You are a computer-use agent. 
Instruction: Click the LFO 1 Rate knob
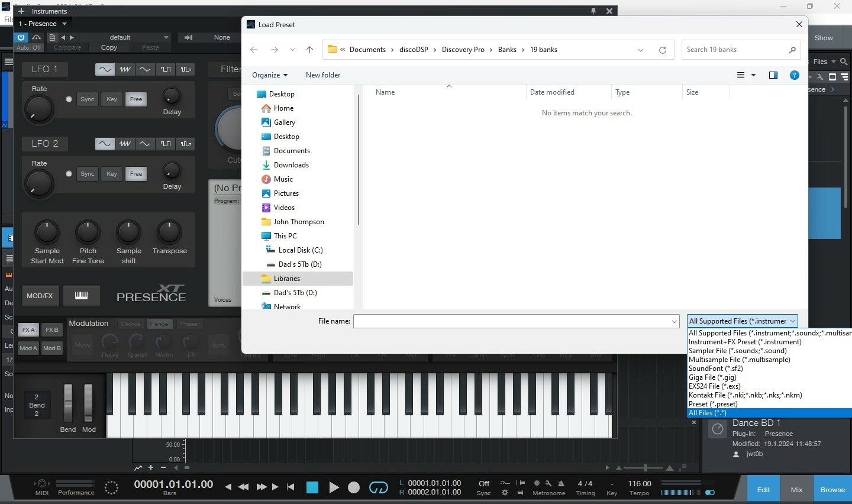pyautogui.click(x=39, y=109)
